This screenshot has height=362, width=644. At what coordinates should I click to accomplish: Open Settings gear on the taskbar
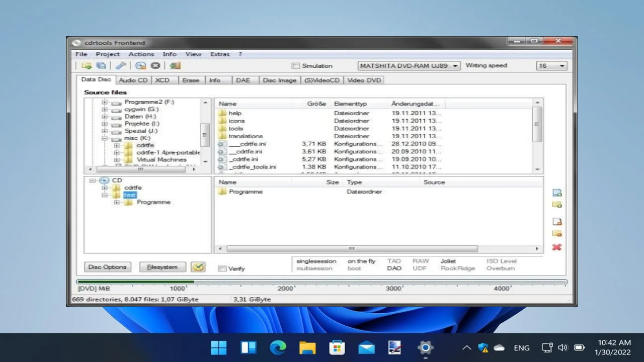tap(425, 347)
